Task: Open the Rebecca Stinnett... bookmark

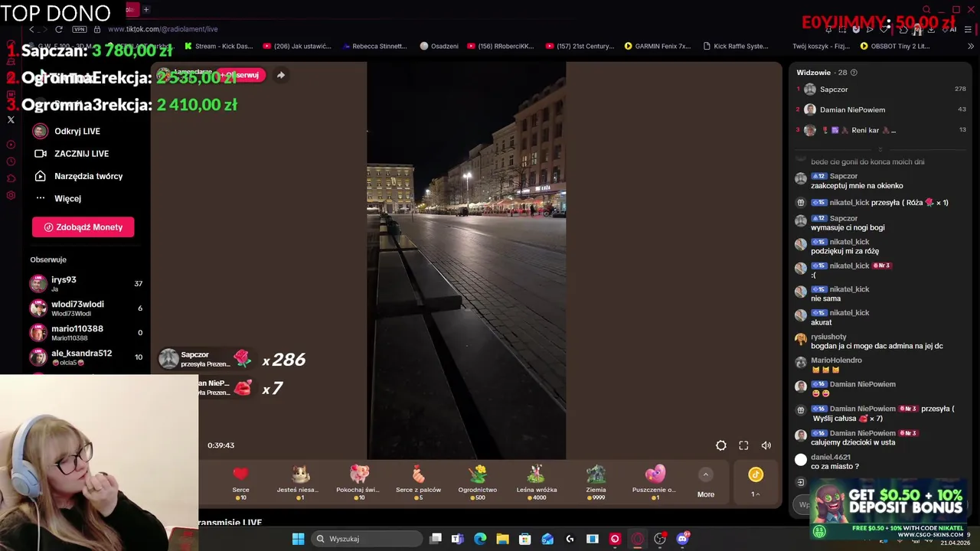Action: click(374, 46)
